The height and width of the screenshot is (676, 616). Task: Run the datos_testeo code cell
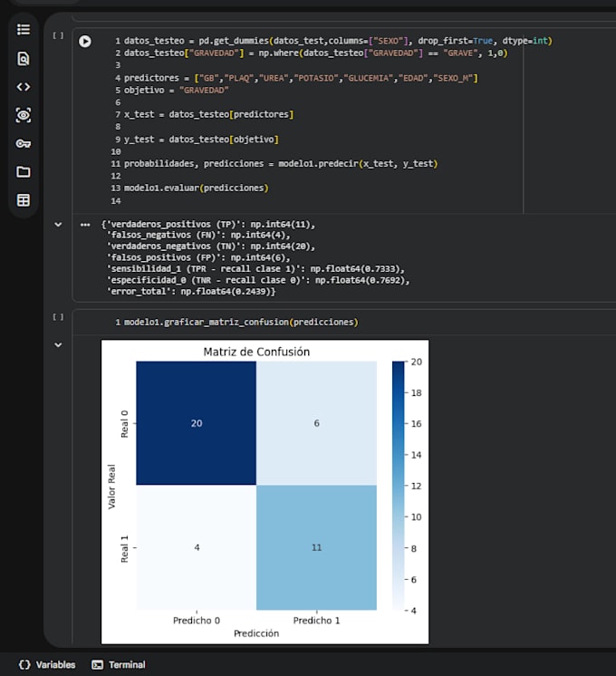point(85,42)
